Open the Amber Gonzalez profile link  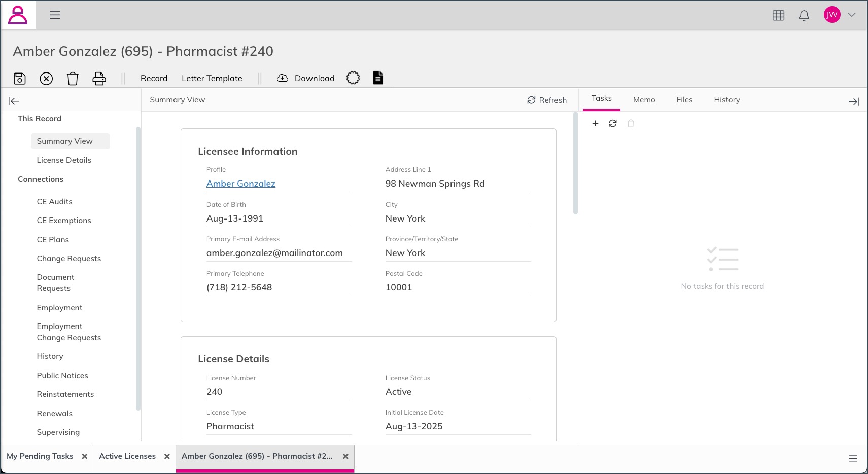240,184
